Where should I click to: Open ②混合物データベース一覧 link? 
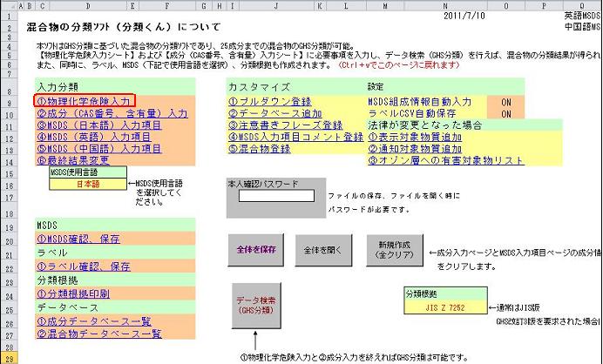click(98, 334)
